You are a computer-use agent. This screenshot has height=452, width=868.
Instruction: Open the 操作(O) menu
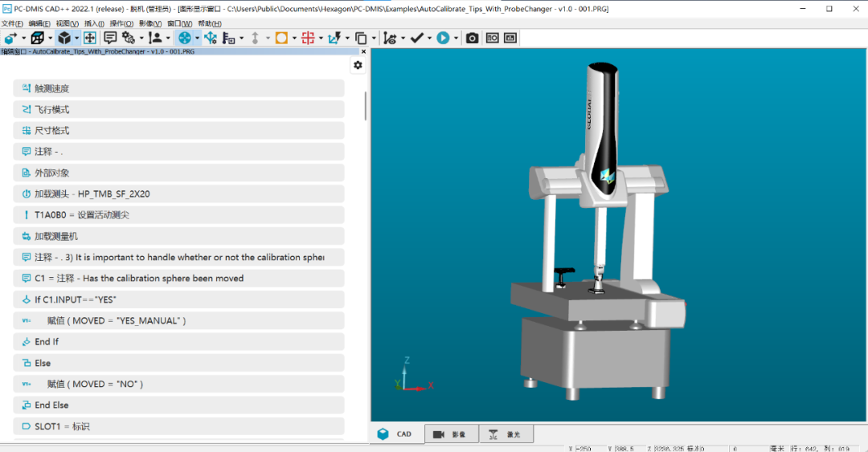(121, 24)
